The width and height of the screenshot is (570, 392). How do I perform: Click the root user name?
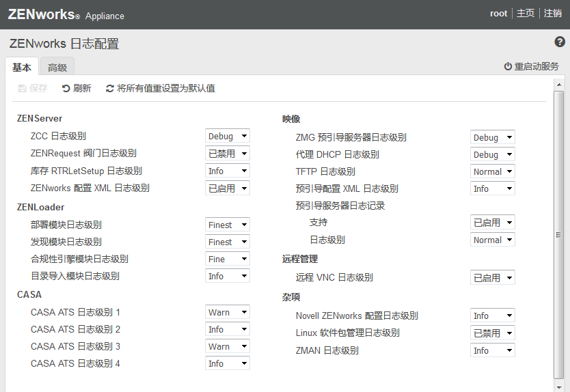click(x=498, y=14)
